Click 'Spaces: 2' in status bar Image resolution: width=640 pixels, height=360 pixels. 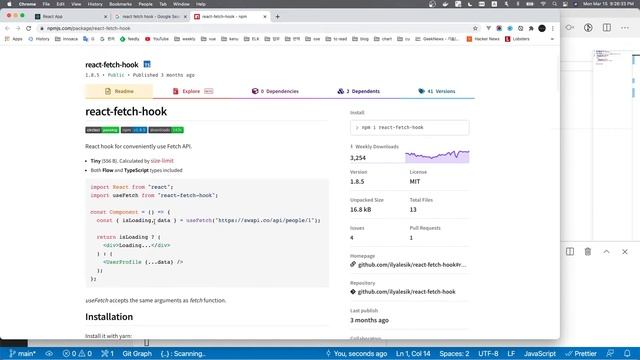[454, 353]
